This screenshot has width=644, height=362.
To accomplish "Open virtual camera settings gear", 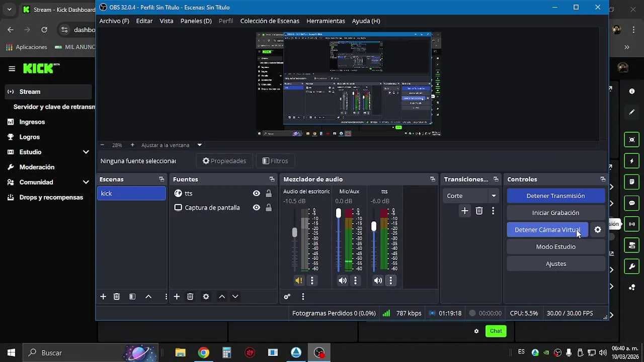I will (598, 230).
